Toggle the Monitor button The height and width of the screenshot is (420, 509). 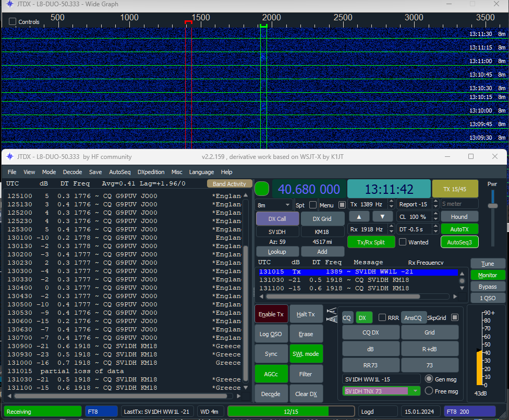[488, 275]
